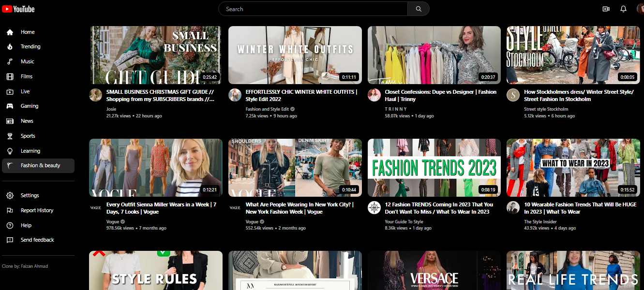Screen dimensions: 644x290
Task: Click the "Closet Confessions: Dupe vs Designer" title
Action: click(441, 95)
